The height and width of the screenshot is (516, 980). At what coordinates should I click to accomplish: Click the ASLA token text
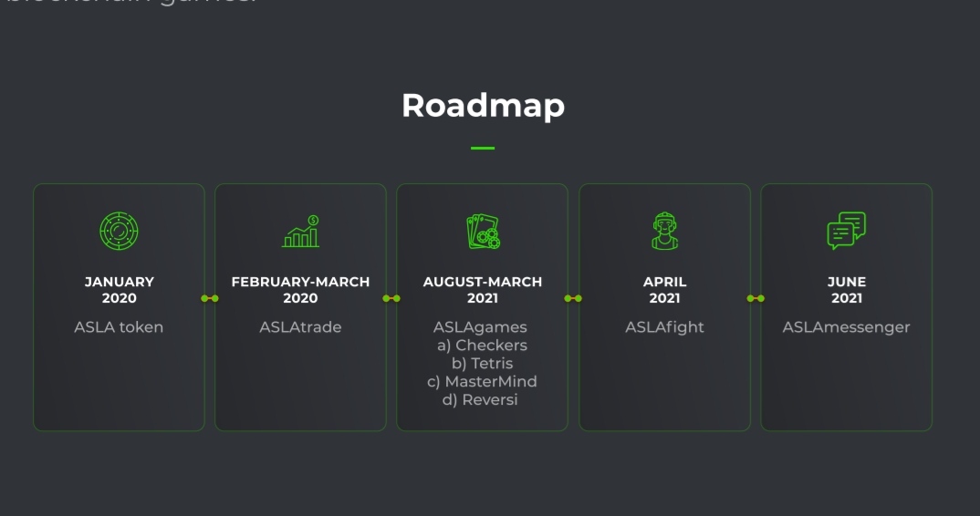(119, 326)
